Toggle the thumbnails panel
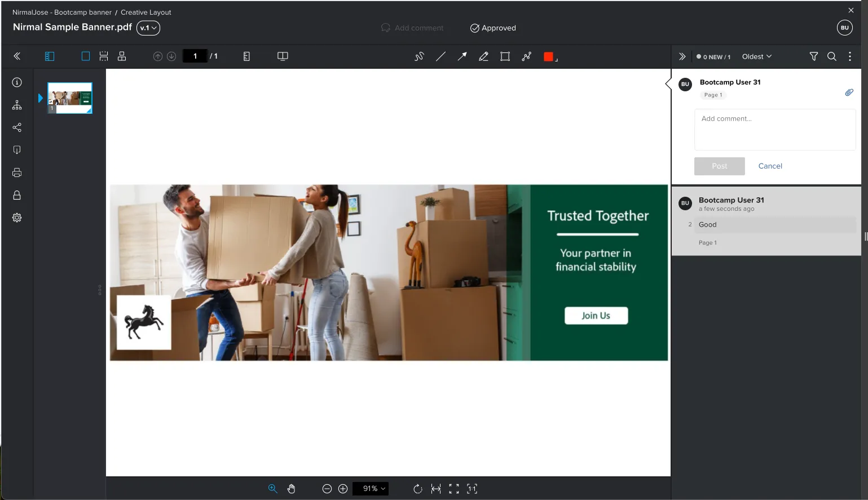Viewport: 868px width, 500px height. (50, 56)
